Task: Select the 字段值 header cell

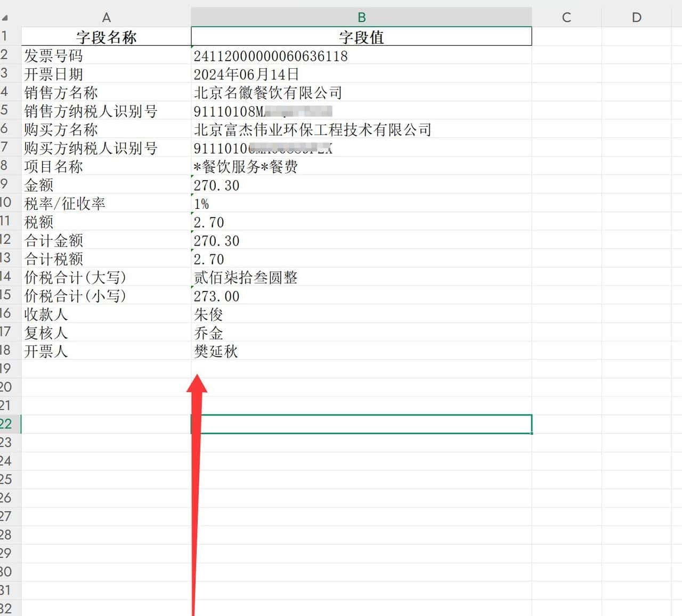Action: [361, 37]
